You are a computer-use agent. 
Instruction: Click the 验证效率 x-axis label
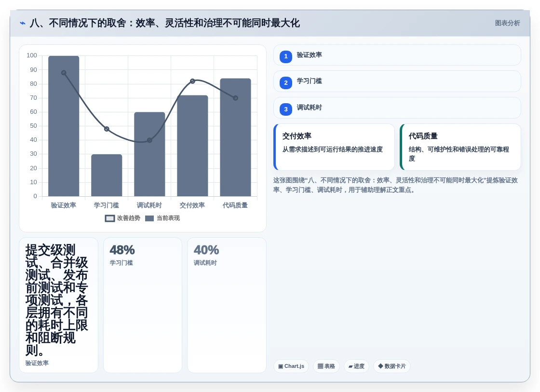(64, 205)
